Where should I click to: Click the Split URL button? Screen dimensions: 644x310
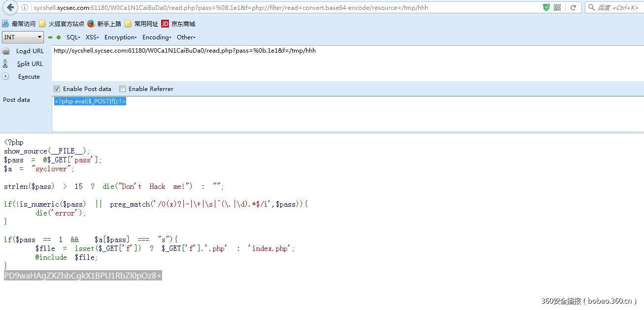coord(30,64)
